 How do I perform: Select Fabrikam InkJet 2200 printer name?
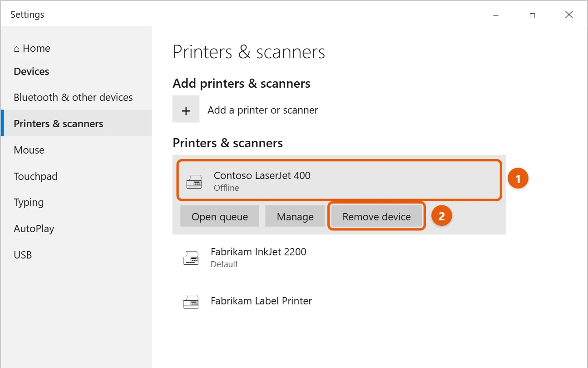click(x=258, y=252)
